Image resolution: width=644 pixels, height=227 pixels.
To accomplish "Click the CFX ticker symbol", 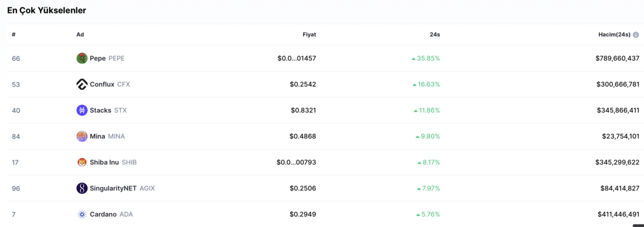I will pyautogui.click(x=124, y=84).
